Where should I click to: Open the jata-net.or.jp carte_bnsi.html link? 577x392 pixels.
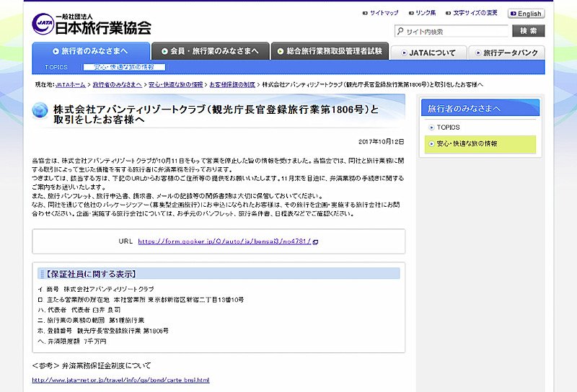point(120,380)
